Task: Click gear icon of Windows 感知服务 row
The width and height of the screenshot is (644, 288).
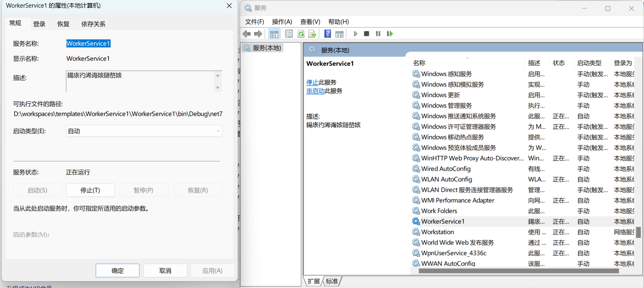Action: coord(416,74)
